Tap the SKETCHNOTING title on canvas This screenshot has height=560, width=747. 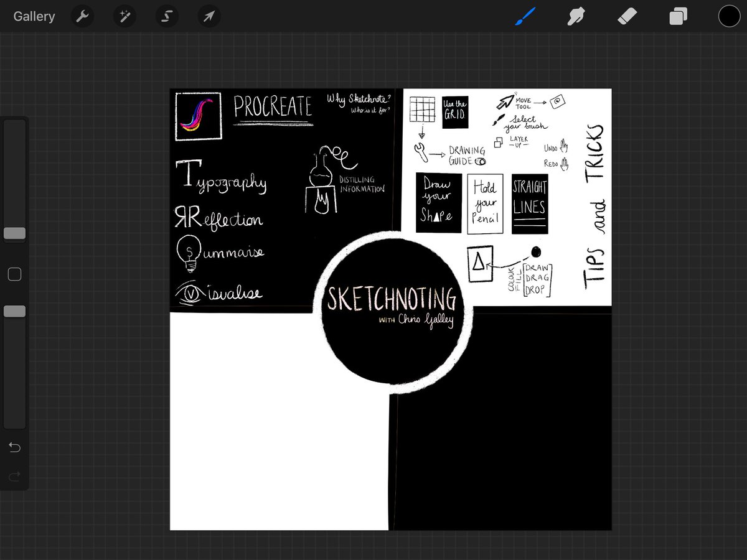[x=392, y=299]
